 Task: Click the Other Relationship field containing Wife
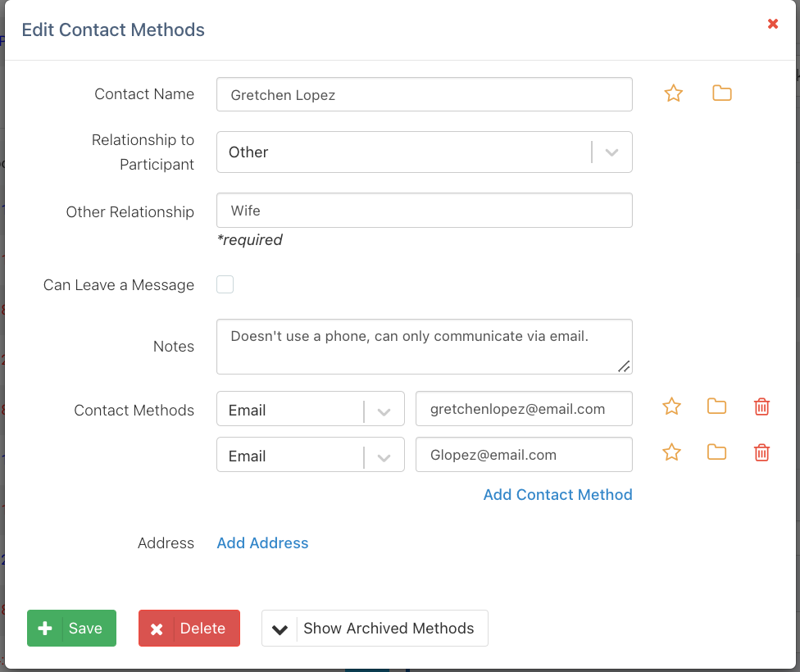click(x=424, y=211)
